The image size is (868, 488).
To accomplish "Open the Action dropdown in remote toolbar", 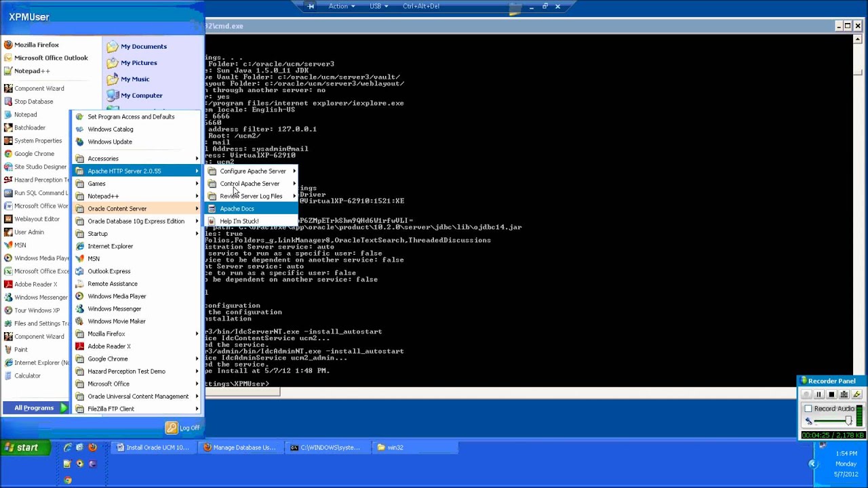I will pos(342,6).
